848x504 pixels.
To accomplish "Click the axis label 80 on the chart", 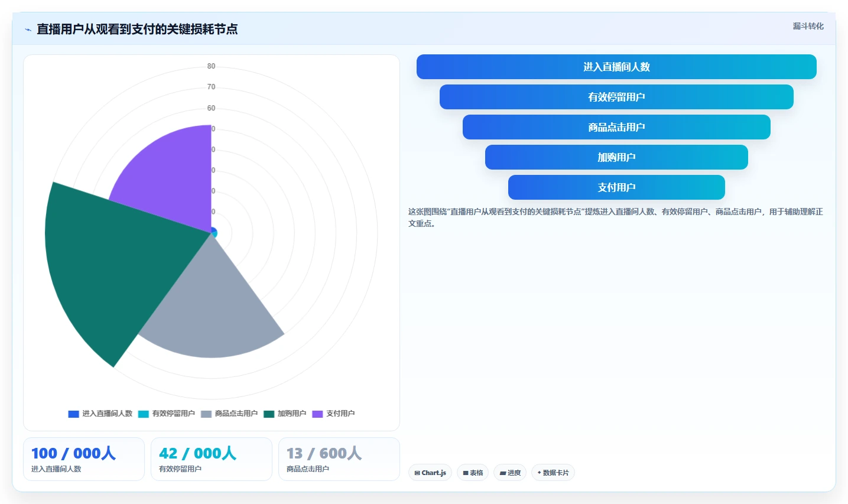I will [x=211, y=66].
